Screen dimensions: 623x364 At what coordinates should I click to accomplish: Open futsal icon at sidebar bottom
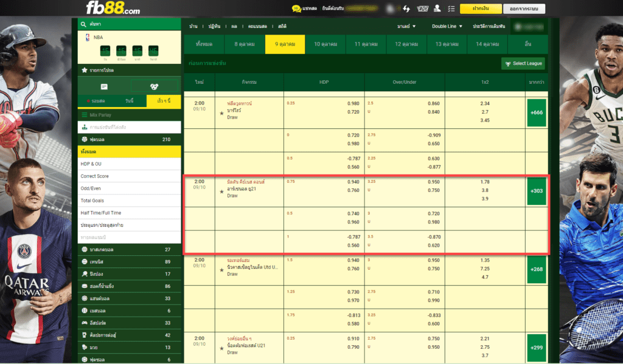click(x=84, y=360)
